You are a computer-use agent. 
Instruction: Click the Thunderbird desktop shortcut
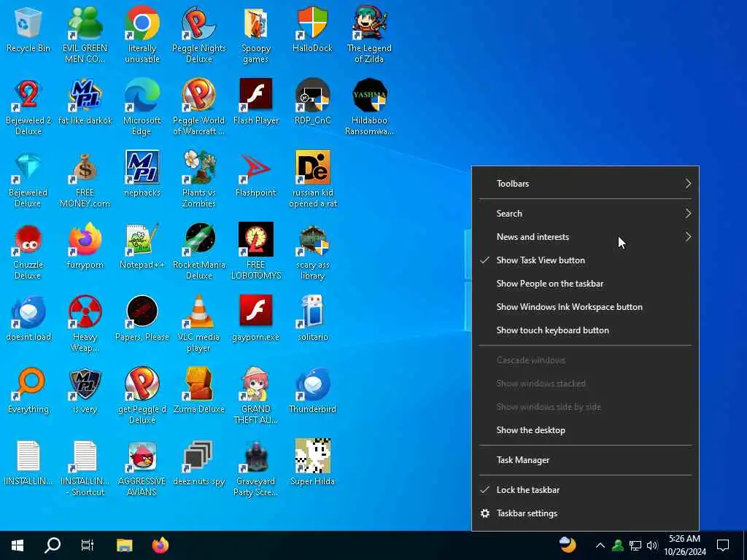312,384
